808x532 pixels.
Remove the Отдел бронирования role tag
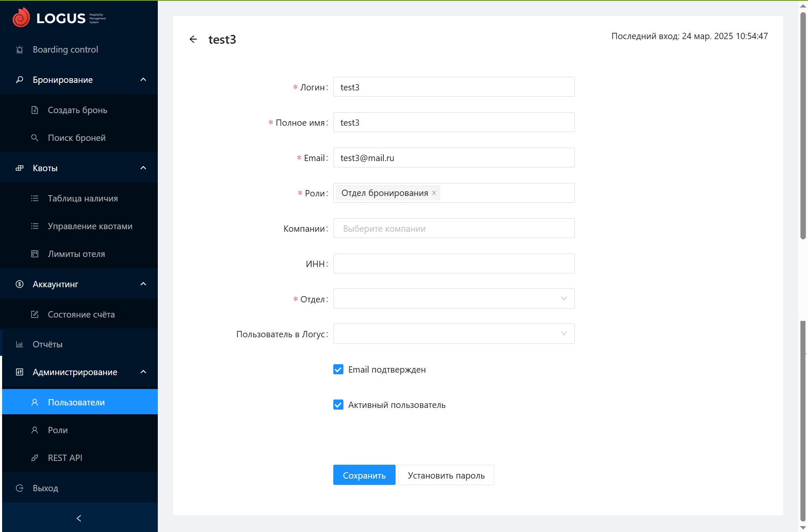pos(434,193)
